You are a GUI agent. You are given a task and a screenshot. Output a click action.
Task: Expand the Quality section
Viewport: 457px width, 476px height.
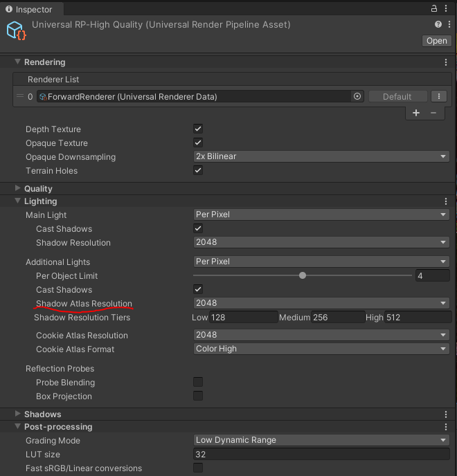(x=17, y=188)
